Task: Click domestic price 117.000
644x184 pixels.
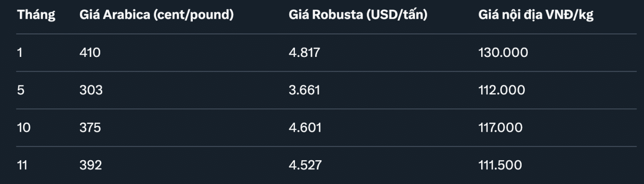Action: click(x=501, y=128)
